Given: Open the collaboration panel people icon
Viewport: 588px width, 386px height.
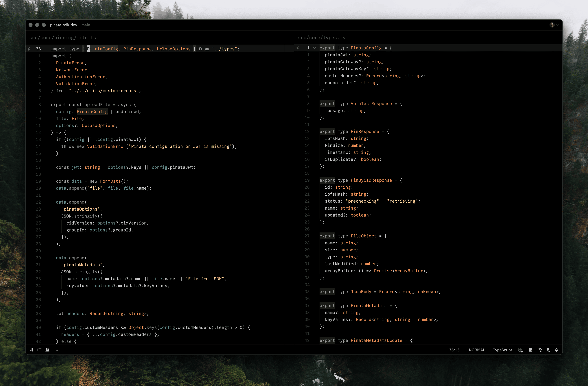Looking at the screenshot, I should tap(47, 350).
